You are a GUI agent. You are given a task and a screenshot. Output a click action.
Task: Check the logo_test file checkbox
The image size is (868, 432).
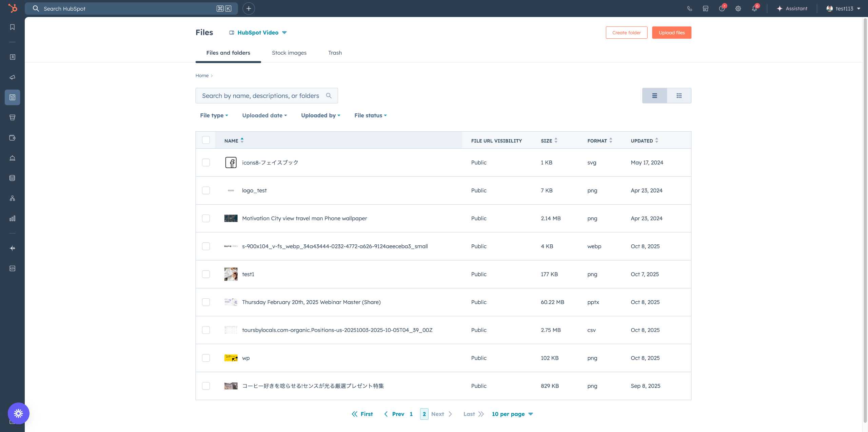coord(206,190)
